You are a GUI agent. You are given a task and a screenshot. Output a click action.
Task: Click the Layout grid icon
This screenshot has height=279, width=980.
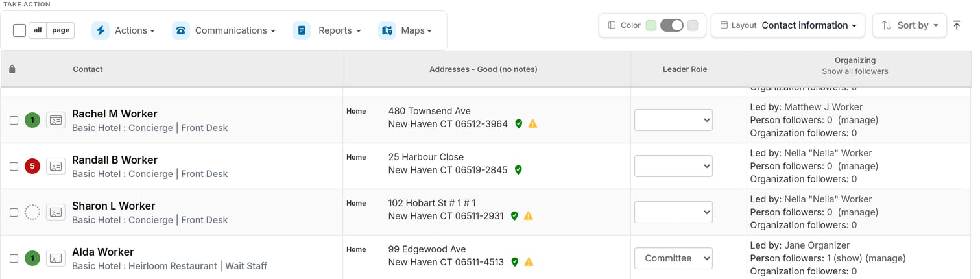click(724, 25)
